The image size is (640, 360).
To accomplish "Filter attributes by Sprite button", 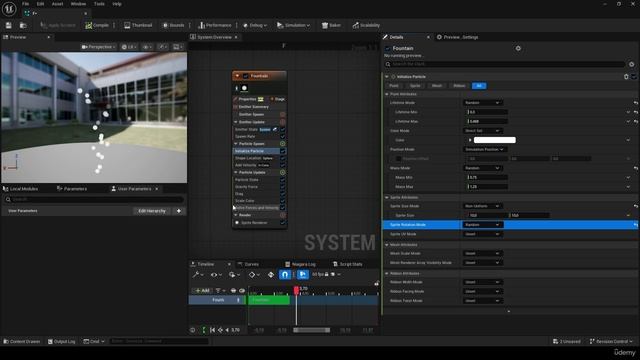I will click(415, 86).
